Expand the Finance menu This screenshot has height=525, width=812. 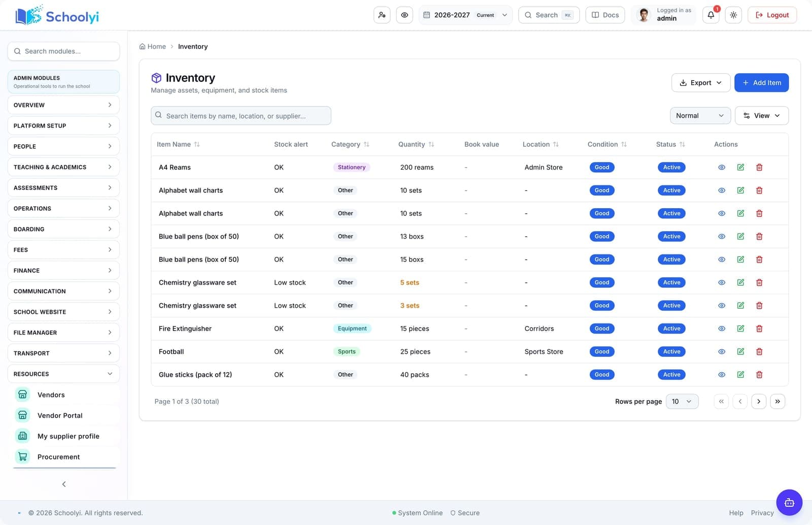[x=64, y=271]
